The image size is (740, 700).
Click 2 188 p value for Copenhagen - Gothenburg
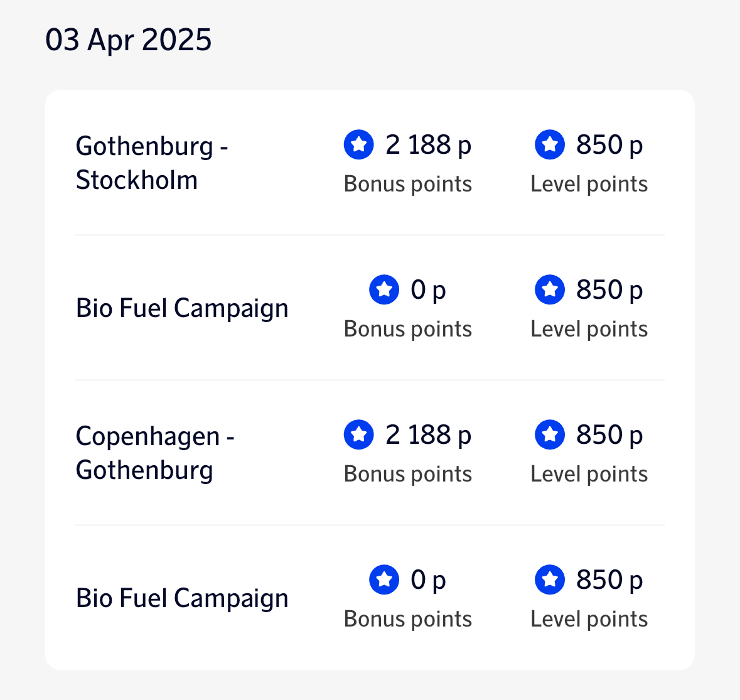(428, 435)
